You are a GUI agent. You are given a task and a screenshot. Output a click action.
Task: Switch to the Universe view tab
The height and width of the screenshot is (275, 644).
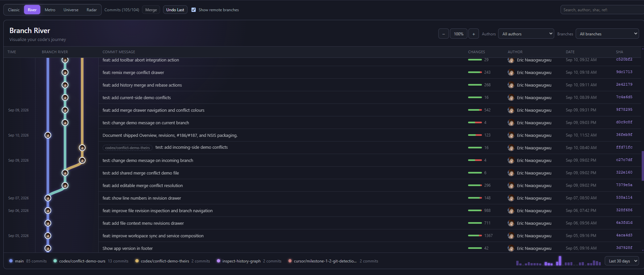pos(71,10)
